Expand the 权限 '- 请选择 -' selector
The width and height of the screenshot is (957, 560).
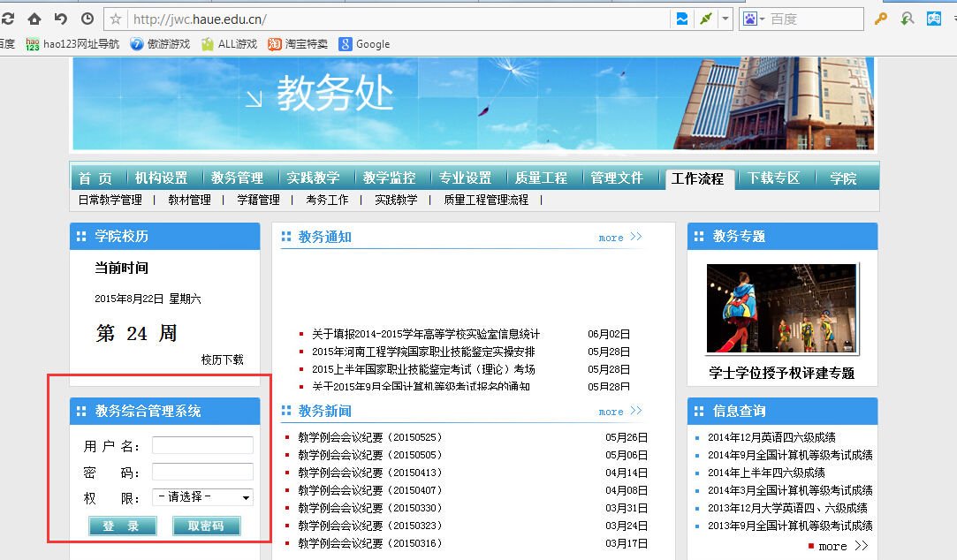click(201, 496)
